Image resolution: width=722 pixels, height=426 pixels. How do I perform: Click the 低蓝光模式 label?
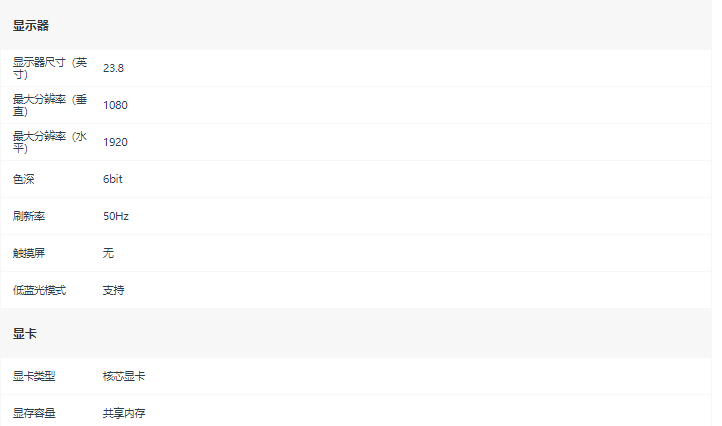(x=39, y=290)
